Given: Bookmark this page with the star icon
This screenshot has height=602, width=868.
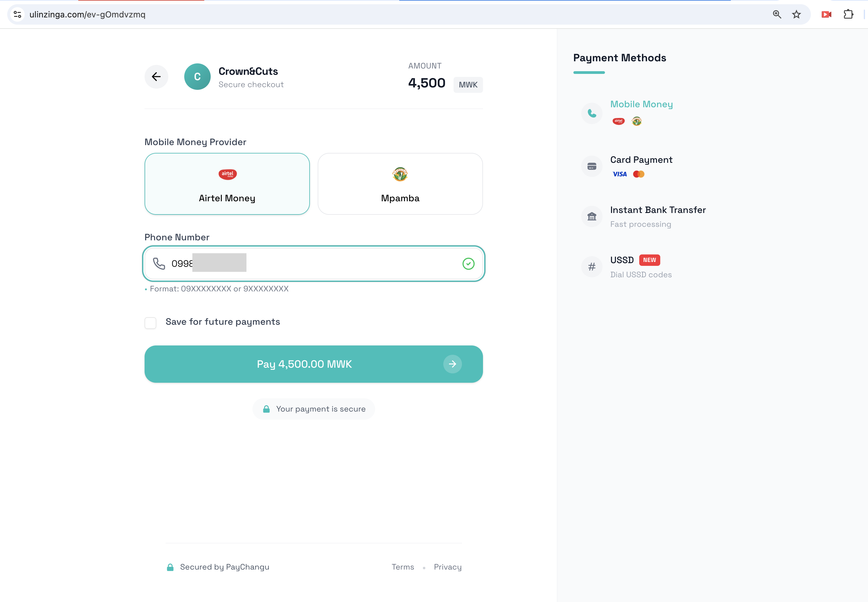Looking at the screenshot, I should [796, 14].
